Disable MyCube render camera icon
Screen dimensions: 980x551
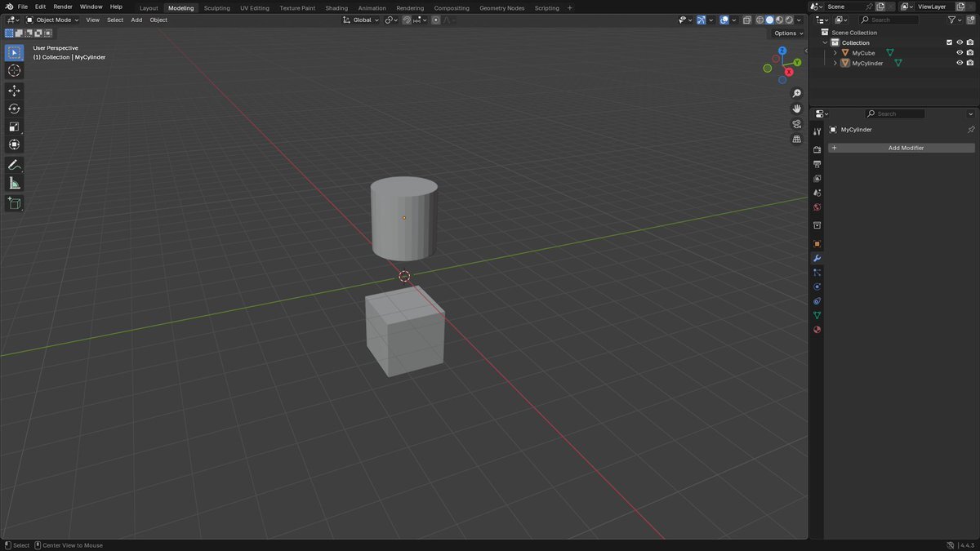point(970,53)
